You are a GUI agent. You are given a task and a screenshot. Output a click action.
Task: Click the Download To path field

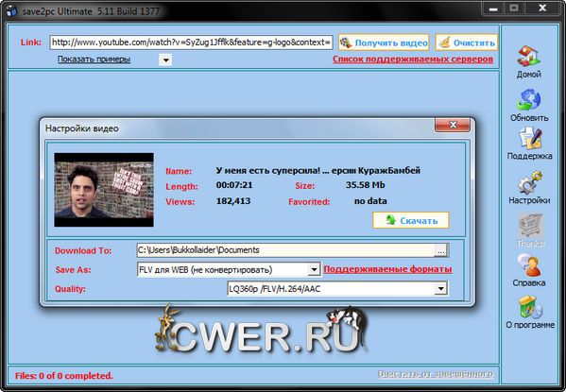(x=285, y=250)
